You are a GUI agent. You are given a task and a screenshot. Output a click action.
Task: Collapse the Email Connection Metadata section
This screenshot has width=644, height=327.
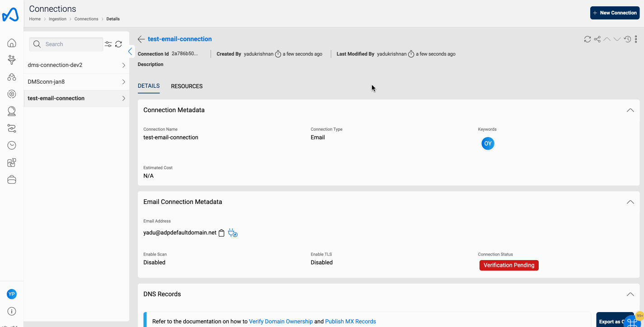coord(630,202)
